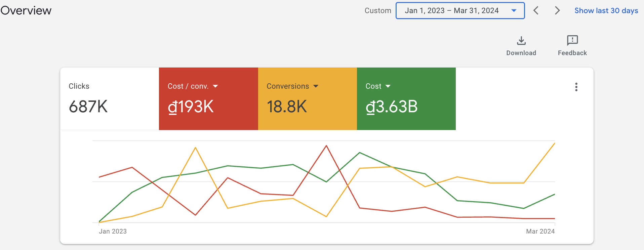Click Show last 30 days link
Image resolution: width=644 pixels, height=250 pixels.
606,10
